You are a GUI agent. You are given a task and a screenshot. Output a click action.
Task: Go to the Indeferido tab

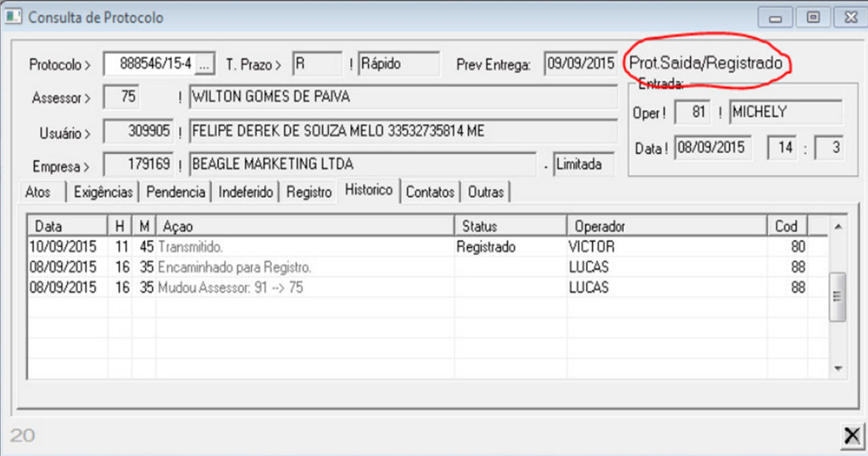click(x=245, y=192)
